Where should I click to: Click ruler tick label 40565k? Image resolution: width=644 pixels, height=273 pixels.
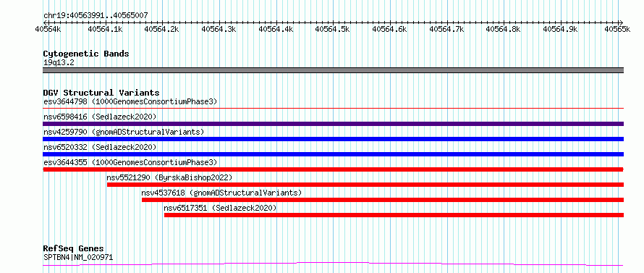click(x=618, y=29)
